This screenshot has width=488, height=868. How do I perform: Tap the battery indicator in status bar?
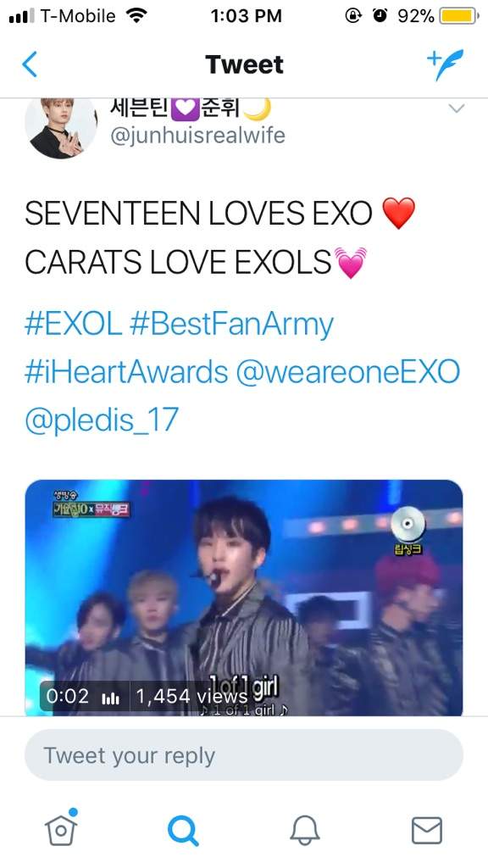coord(458,16)
